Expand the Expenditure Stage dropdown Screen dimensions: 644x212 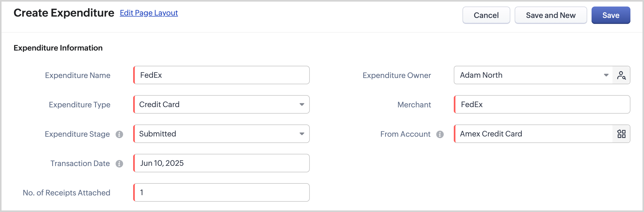302,134
